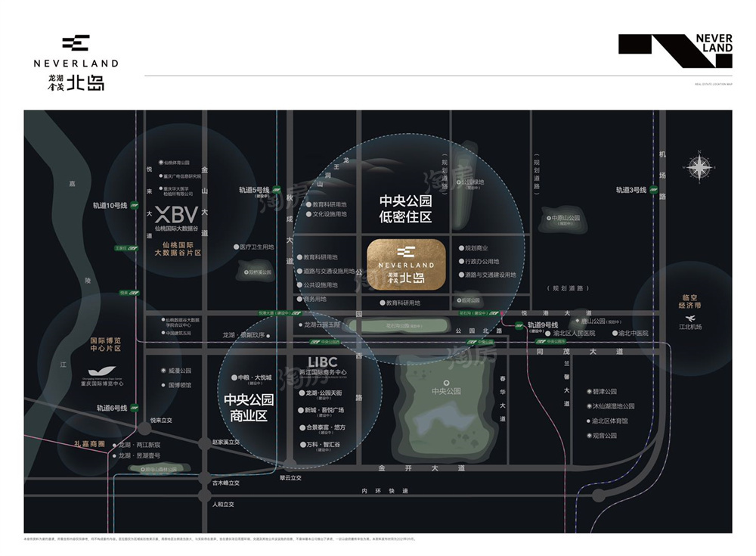Screen dimensions: 756x556
Task: Click the 轨道5号线 green metro icon
Action: [277, 190]
